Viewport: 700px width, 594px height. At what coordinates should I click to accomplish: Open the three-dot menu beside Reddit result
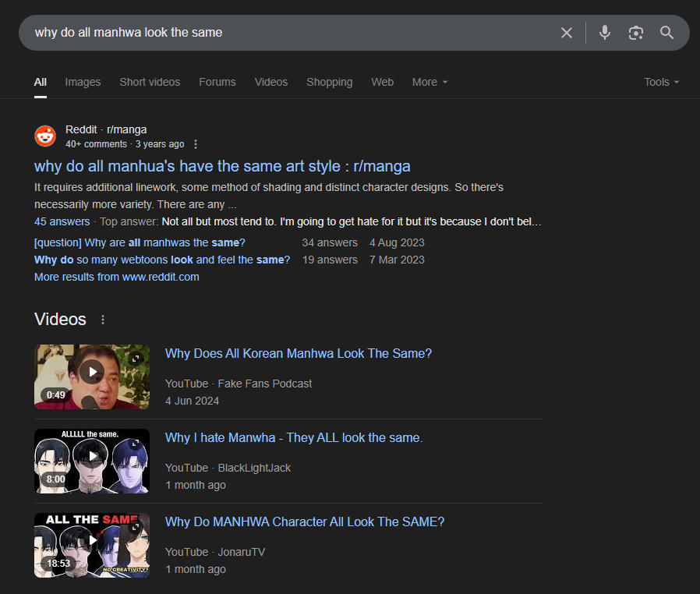click(x=196, y=144)
